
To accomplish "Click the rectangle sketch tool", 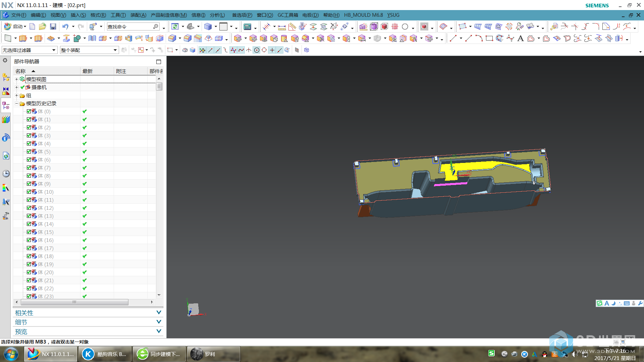I will 489,39.
